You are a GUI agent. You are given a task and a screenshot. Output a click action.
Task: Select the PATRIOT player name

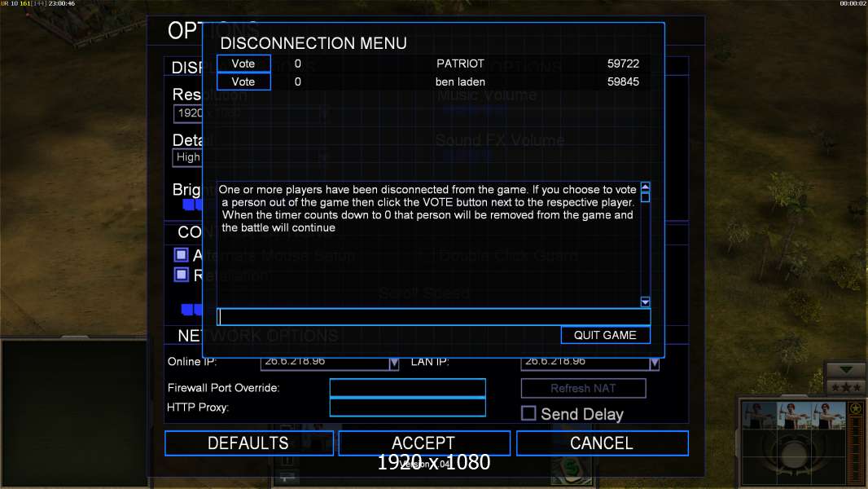tap(460, 64)
